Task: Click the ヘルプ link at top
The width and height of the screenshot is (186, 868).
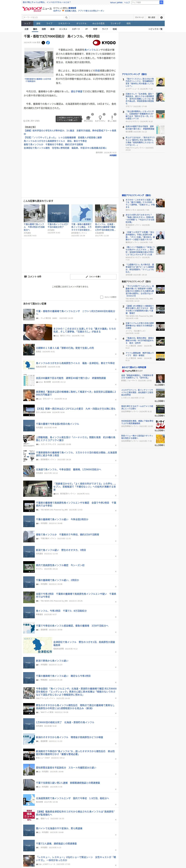Action: (x=127, y=2)
